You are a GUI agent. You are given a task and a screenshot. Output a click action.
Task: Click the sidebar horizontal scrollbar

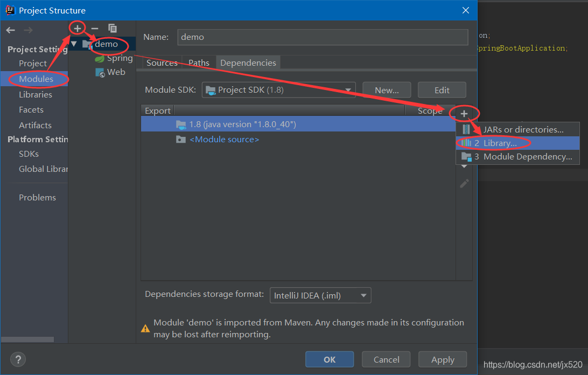(x=27, y=339)
